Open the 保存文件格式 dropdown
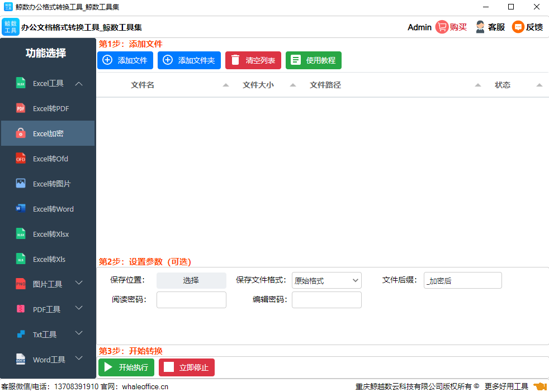 tap(326, 280)
